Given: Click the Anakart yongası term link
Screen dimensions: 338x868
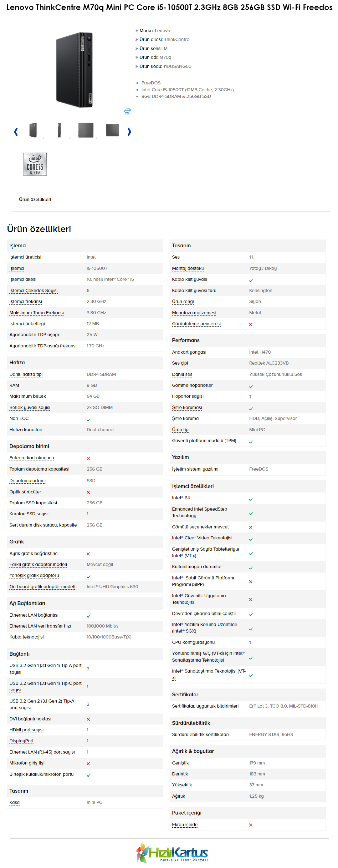Looking at the screenshot, I should point(189,352).
